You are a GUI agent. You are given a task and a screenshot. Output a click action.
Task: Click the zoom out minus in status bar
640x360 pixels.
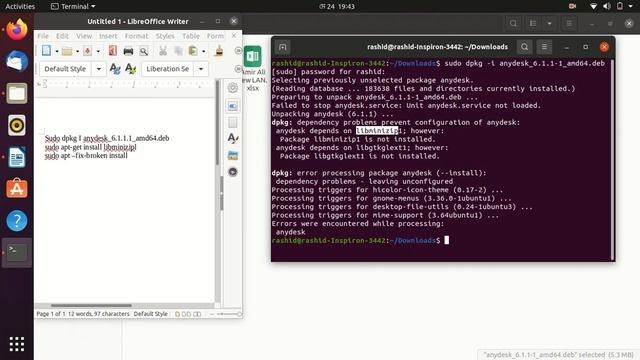click(x=211, y=314)
